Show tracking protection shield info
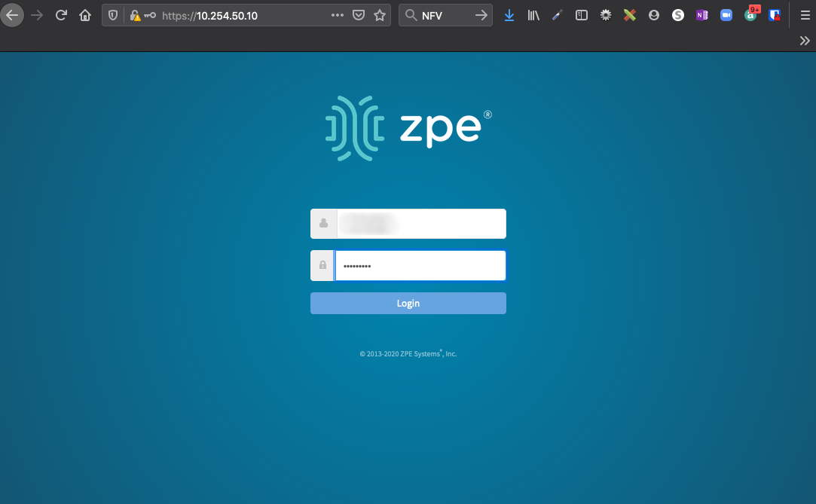Image resolution: width=816 pixels, height=504 pixels. pos(113,15)
